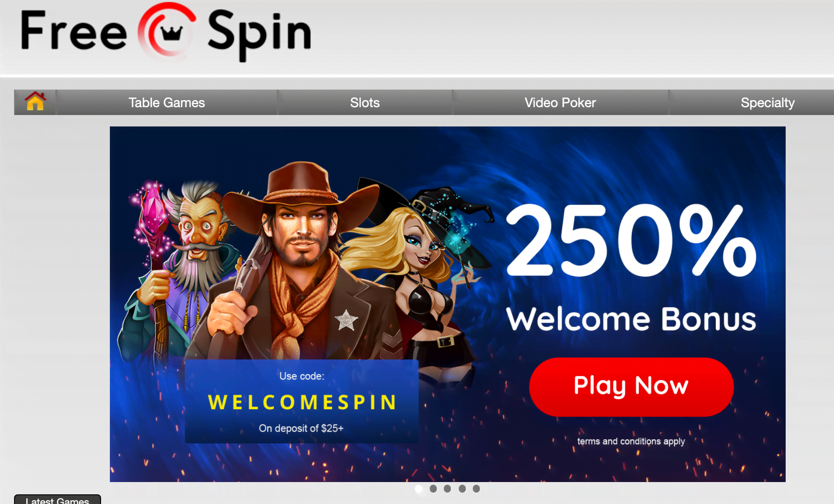
Task: Jump to the fifth carousel slide dot
Action: (476, 489)
